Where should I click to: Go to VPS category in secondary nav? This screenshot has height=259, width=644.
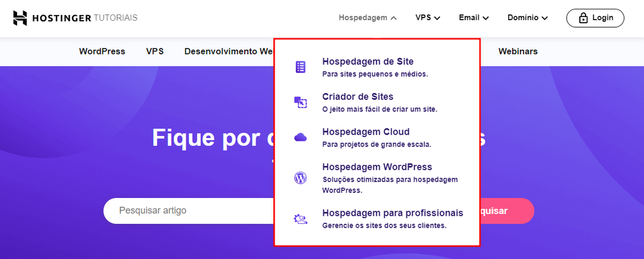tap(155, 52)
